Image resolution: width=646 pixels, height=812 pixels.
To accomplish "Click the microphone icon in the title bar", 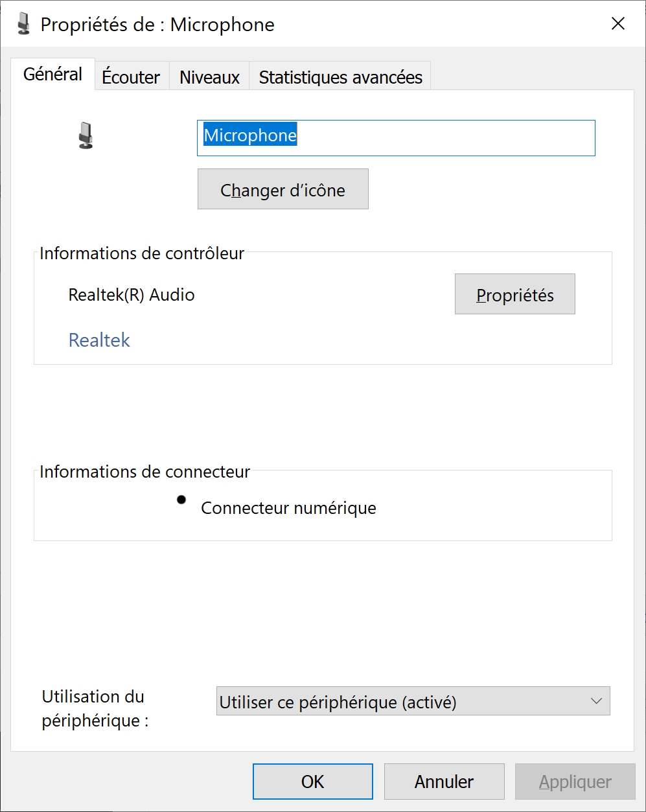I will [23, 24].
